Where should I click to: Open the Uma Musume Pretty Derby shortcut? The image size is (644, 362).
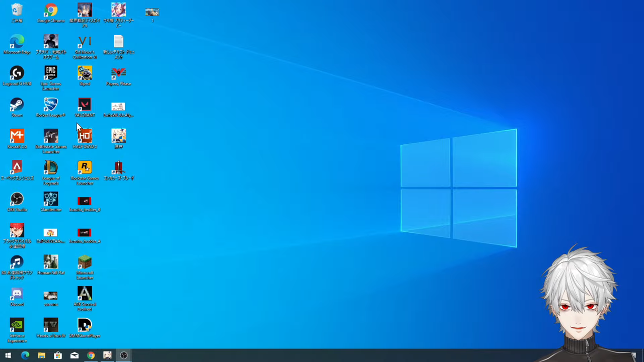119,16
